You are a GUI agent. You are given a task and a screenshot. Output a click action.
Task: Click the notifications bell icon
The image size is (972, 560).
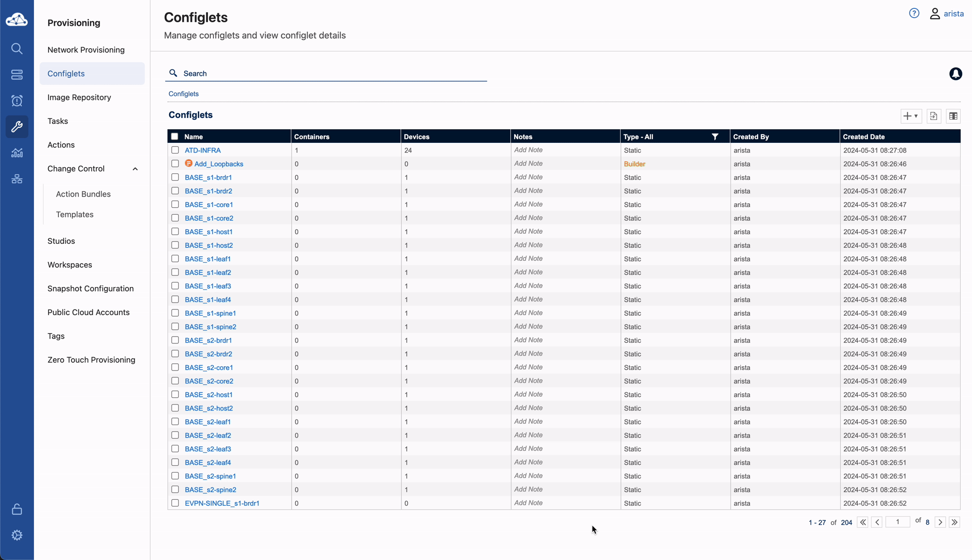(955, 74)
